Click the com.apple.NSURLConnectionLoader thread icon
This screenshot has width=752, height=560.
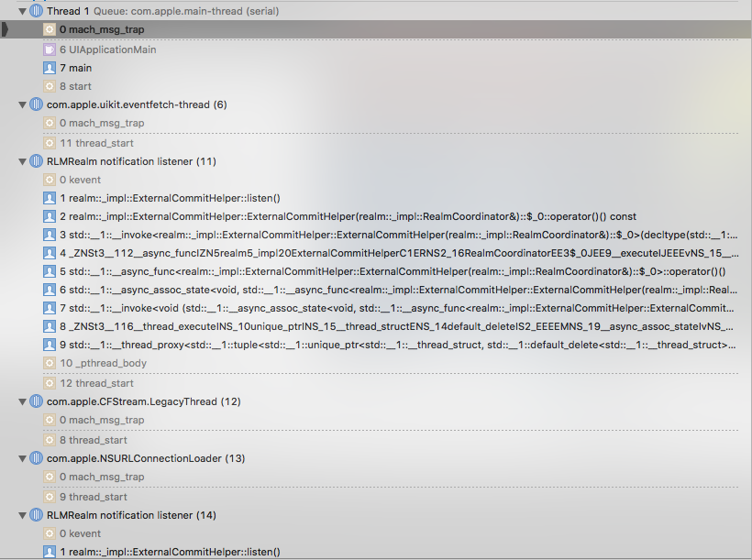(34, 458)
